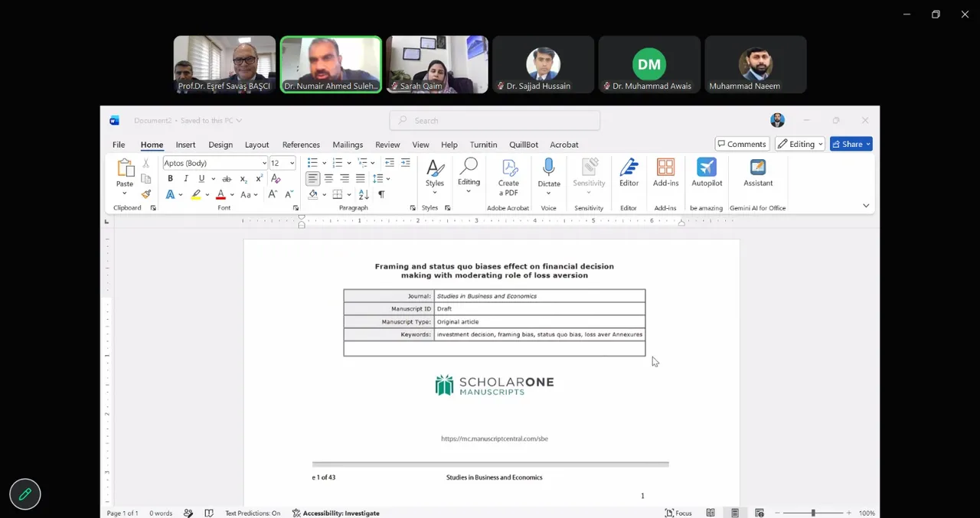Click Accessibility: Investigate in status bar
The width and height of the screenshot is (980, 518).
[x=336, y=513]
